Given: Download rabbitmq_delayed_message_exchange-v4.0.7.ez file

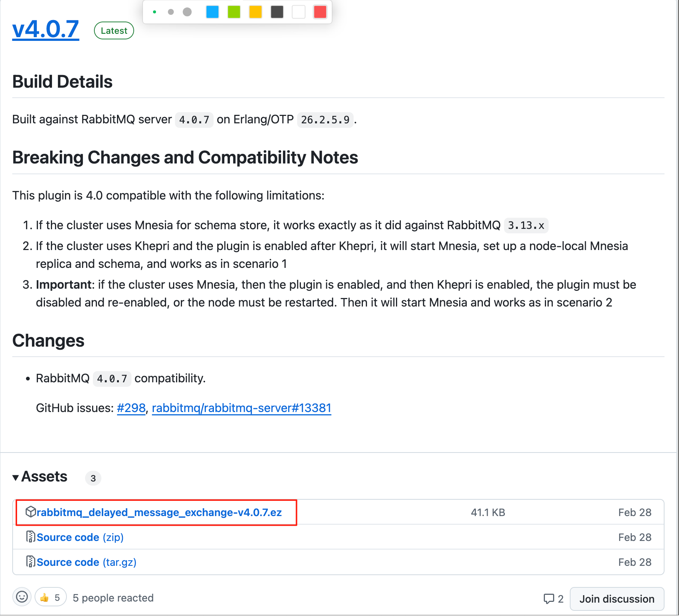Looking at the screenshot, I should click(x=159, y=512).
